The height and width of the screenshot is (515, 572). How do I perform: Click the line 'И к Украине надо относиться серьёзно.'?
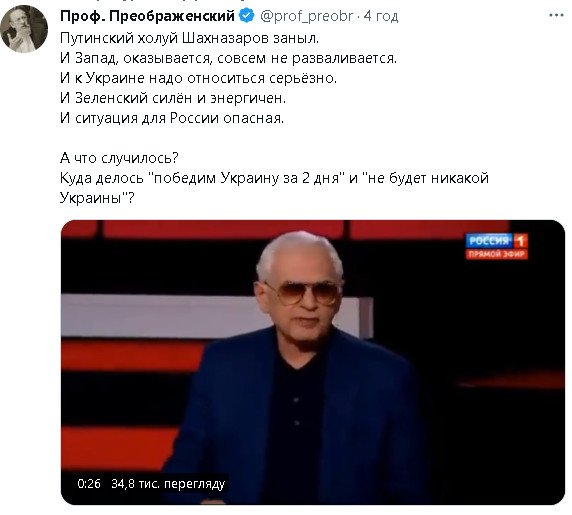pyautogui.click(x=198, y=78)
